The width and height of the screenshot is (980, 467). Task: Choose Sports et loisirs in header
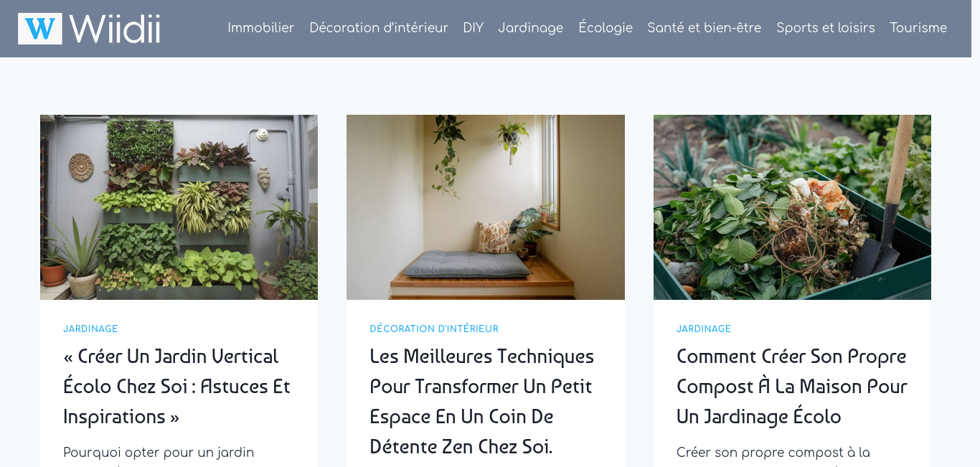826,28
